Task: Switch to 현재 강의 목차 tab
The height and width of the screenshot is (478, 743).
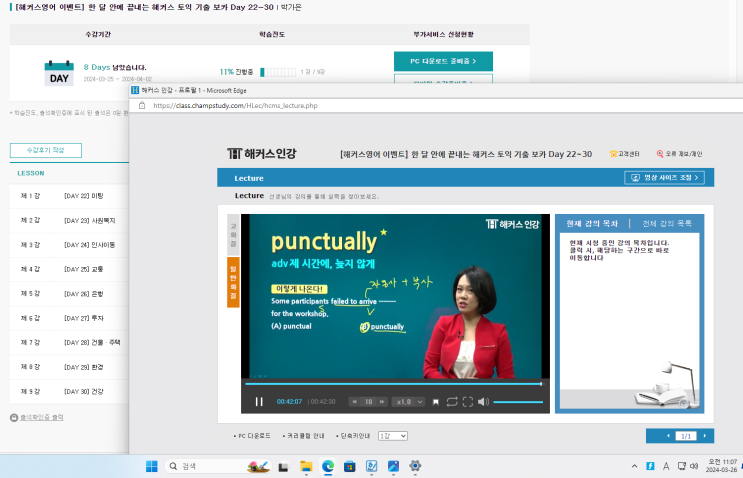Action: coord(592,223)
